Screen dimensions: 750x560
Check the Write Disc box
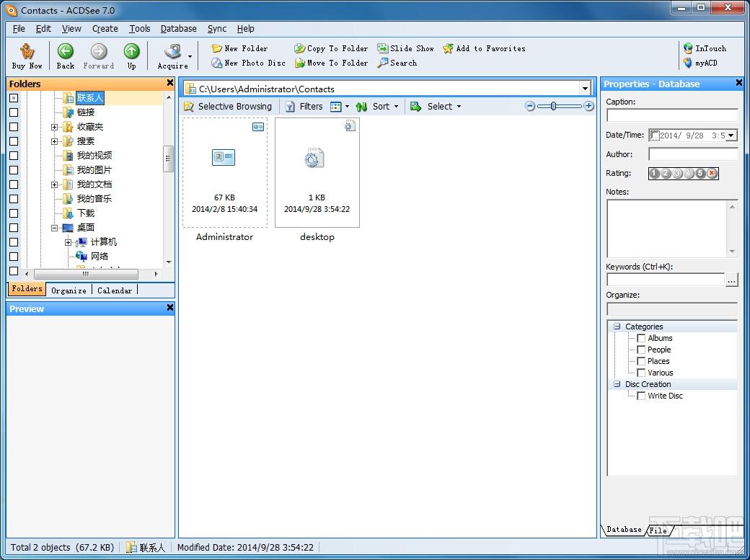641,396
